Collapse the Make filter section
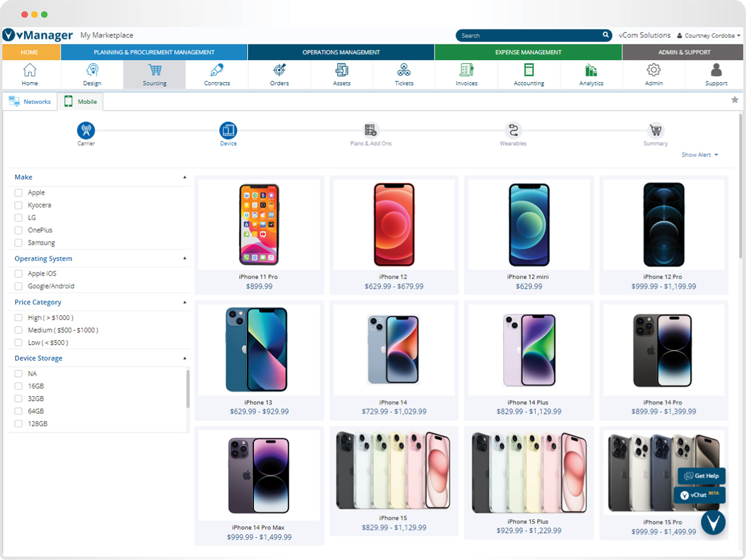The width and height of the screenshot is (746, 560). (185, 177)
